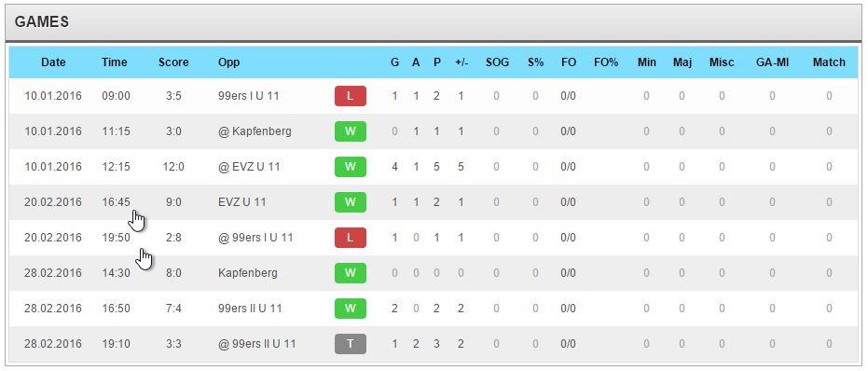Screen dimensions: 868x371
Task: Click the W badge beside EVZ U 11 9:0
Action: 350,202
